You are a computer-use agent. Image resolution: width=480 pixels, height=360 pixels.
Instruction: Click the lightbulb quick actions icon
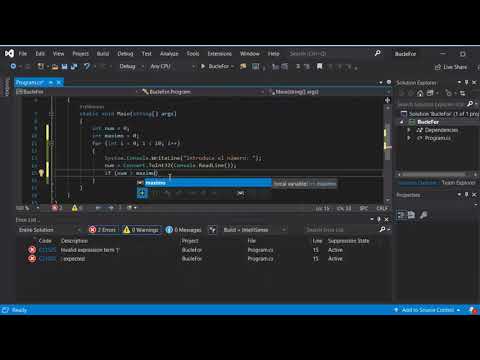41,173
